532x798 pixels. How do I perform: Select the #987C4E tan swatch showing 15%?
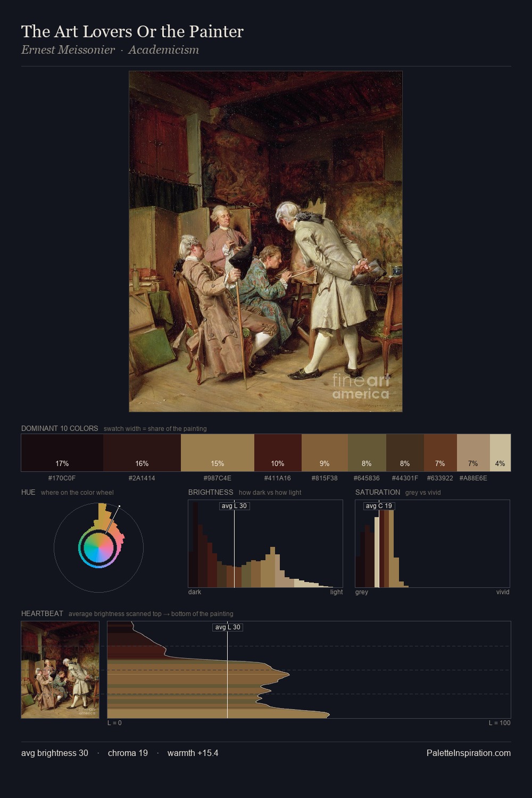pos(218,453)
